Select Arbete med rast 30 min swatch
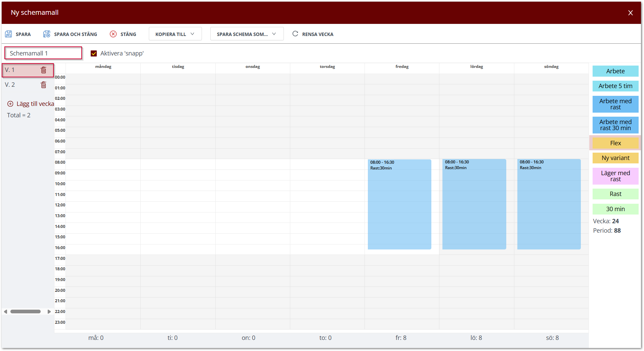Viewport: 644px width, 351px height. [615, 125]
